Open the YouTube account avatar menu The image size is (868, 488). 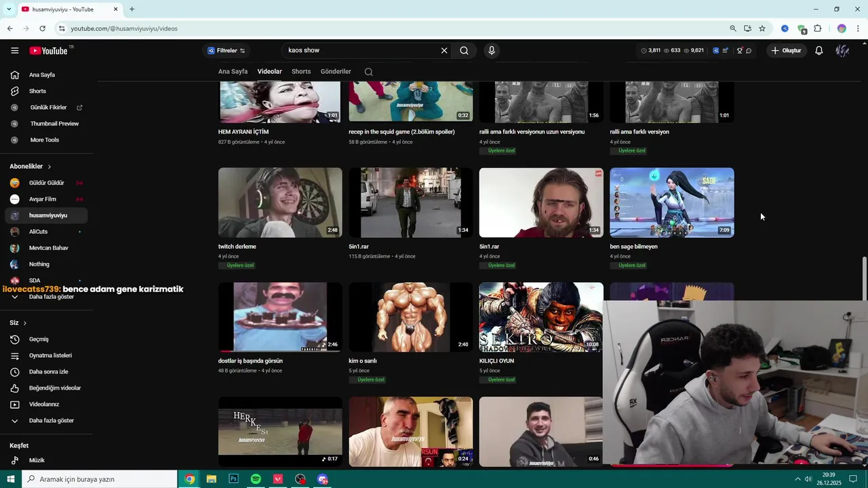[x=842, y=51]
